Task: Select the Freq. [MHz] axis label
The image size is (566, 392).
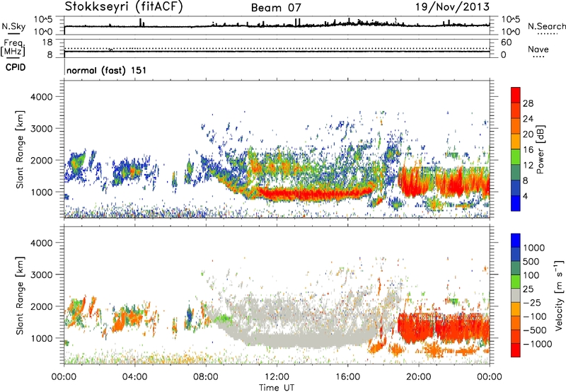Action: (13, 47)
